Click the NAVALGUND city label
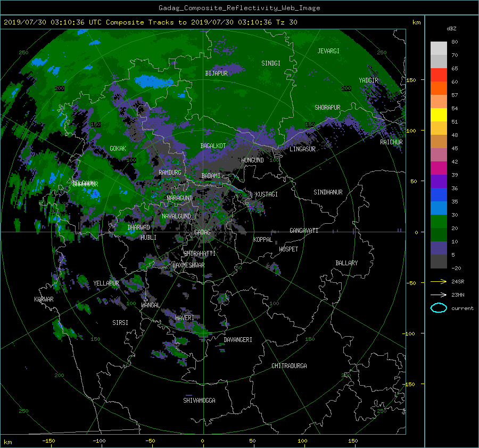This screenshot has width=479, height=448. [176, 216]
